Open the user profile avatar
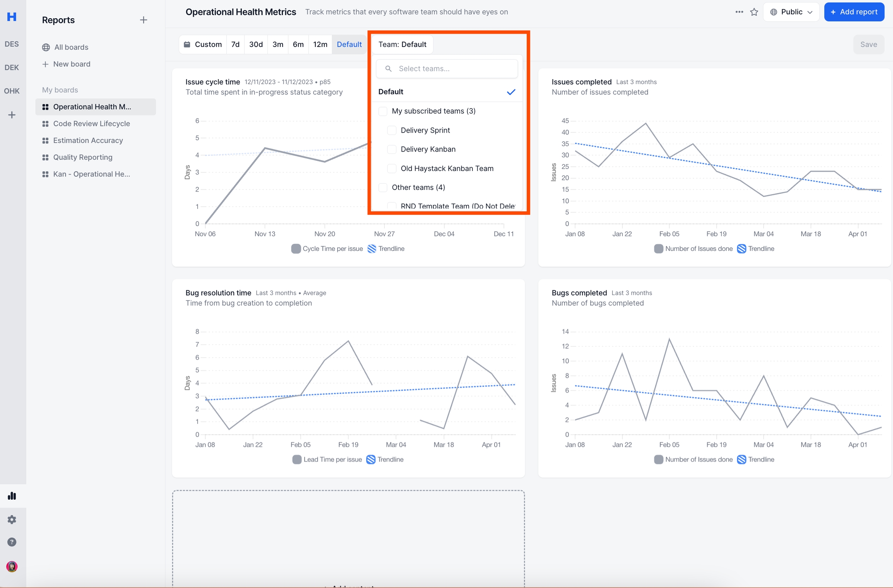This screenshot has height=588, width=893. (12, 567)
